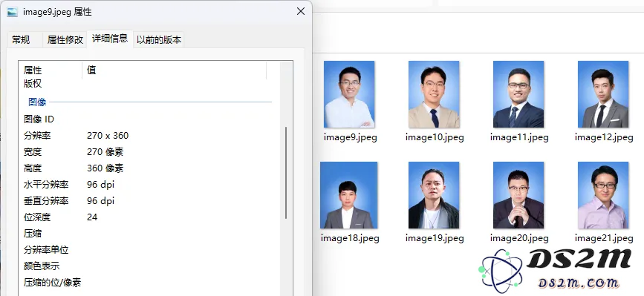Click the DS2M atom logo icon

click(x=501, y=272)
